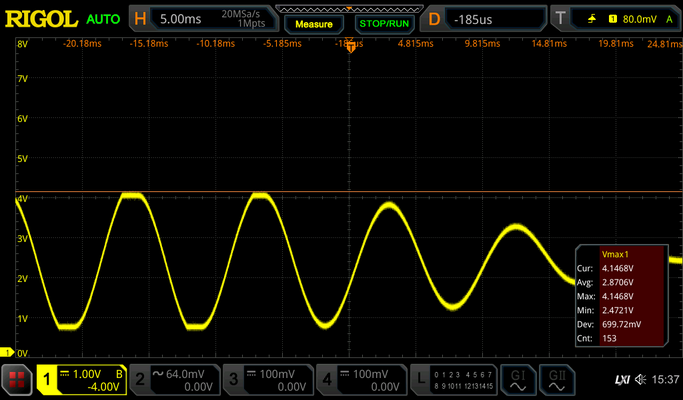Viewport: 683px width, 400px height.
Task: Click the 20MSa/s sample rate readout
Action: (x=240, y=14)
